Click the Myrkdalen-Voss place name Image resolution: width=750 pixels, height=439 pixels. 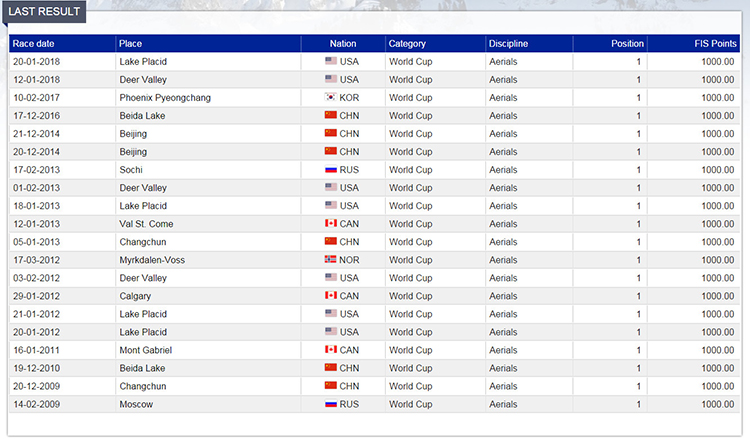click(153, 260)
